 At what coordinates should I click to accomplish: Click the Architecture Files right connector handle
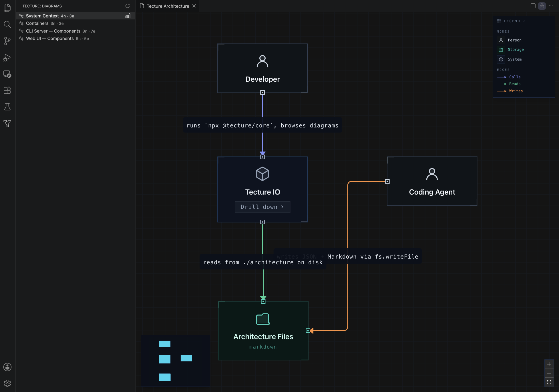click(x=308, y=331)
